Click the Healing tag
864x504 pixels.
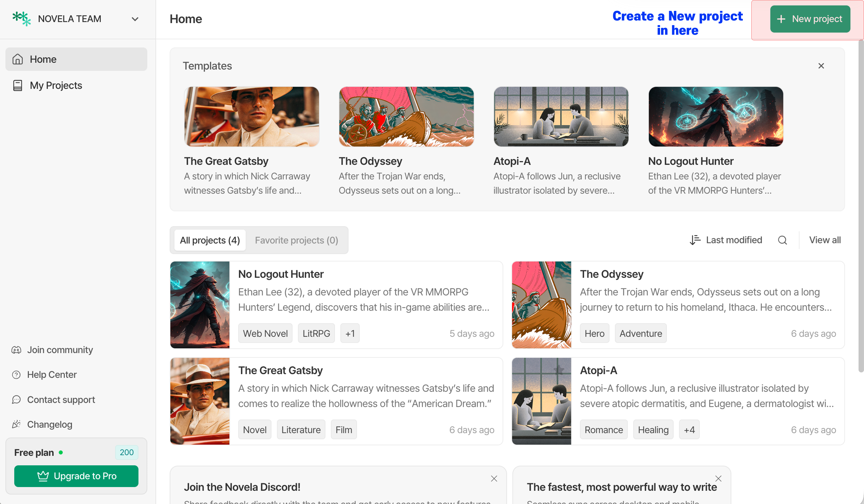coord(653,430)
